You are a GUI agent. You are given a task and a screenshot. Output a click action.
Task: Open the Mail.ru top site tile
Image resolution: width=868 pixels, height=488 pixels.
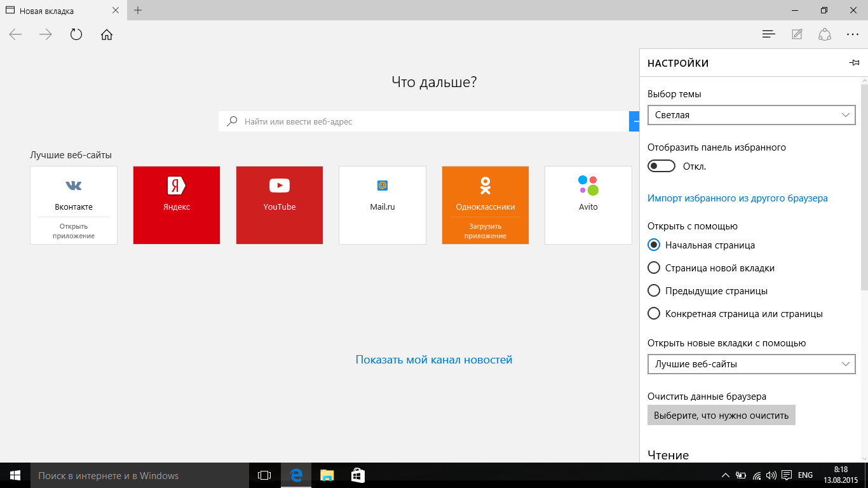383,205
